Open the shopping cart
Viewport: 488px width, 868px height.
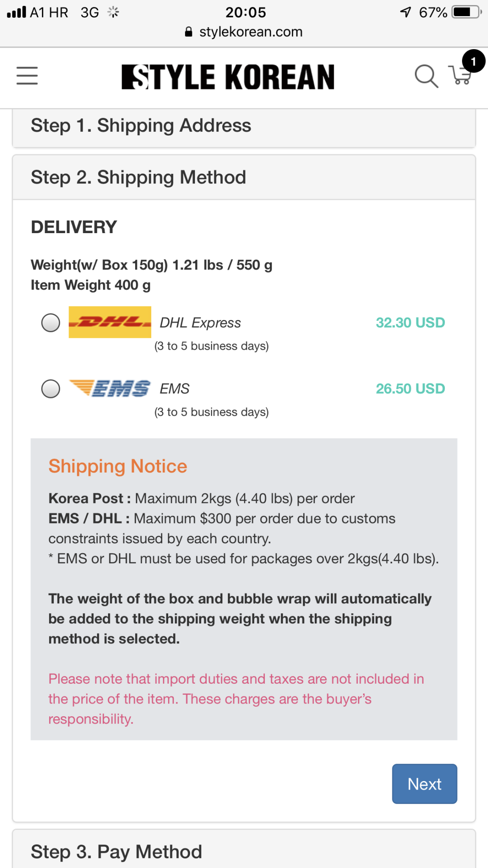[460, 76]
